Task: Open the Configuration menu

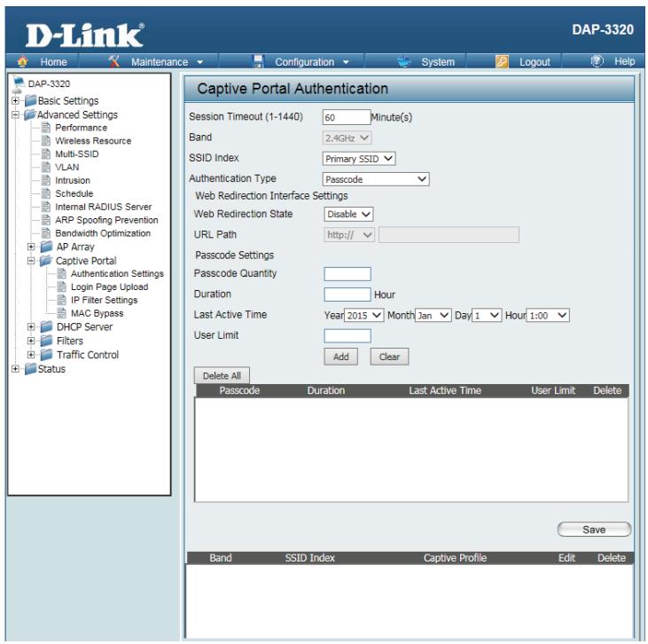Action: (x=305, y=62)
